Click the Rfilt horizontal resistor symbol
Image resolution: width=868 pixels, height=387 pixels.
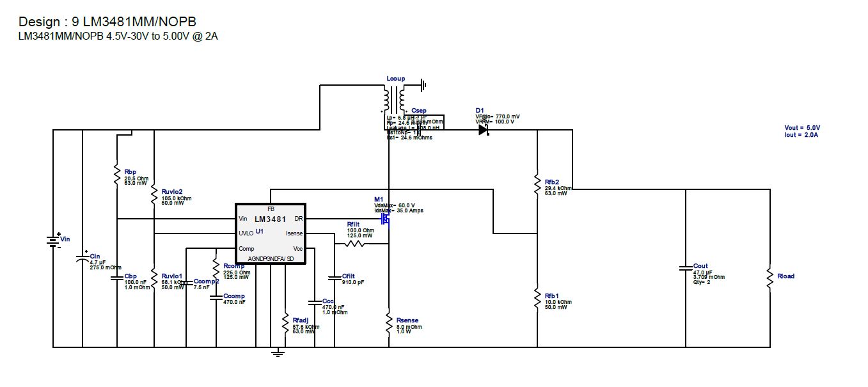(356, 244)
